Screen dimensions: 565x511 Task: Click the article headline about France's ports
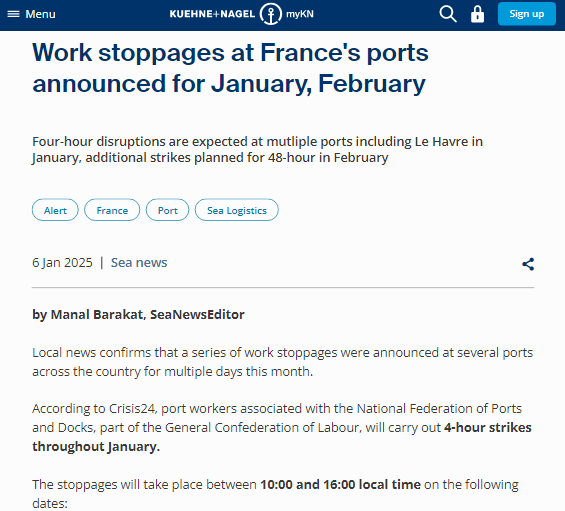230,68
